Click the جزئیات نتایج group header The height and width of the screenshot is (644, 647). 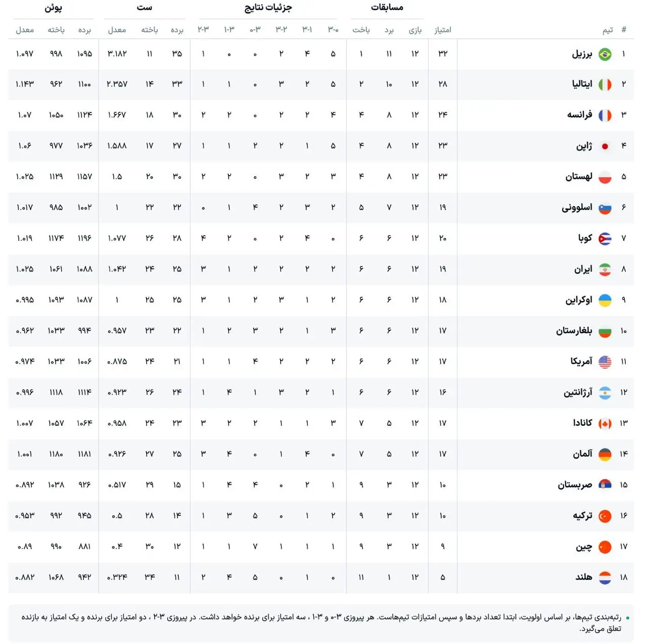click(x=268, y=7)
